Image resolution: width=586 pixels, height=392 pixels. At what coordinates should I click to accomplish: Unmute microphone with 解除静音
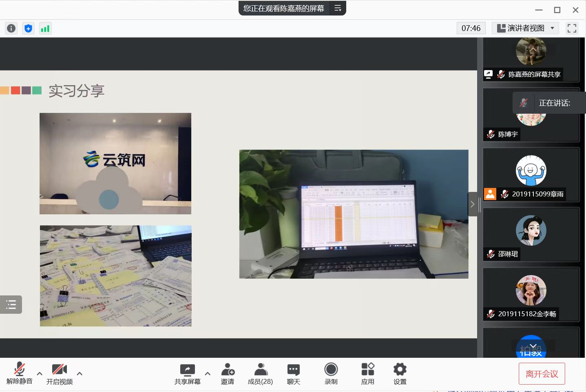19,374
